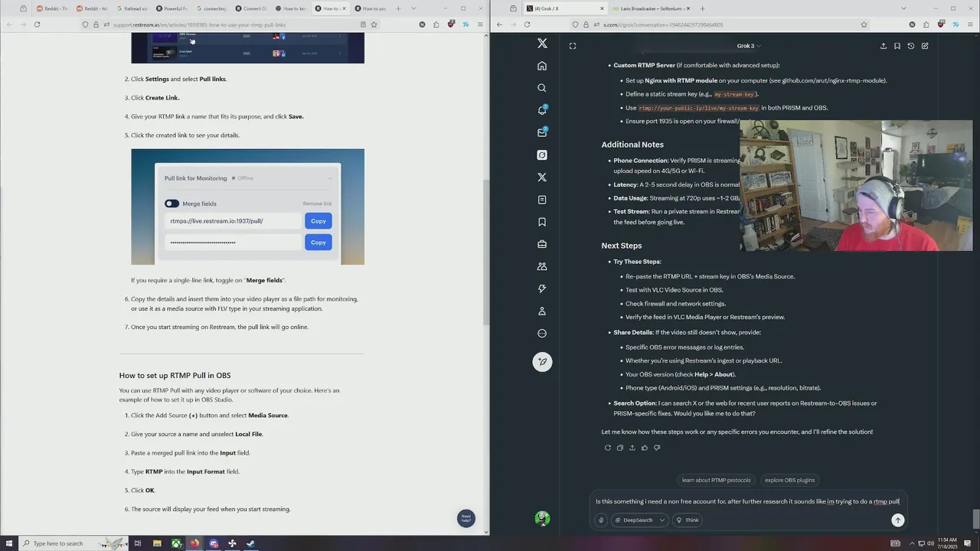Click the Need help chat bubble
This screenshot has width=980, height=551.
pyautogui.click(x=465, y=518)
